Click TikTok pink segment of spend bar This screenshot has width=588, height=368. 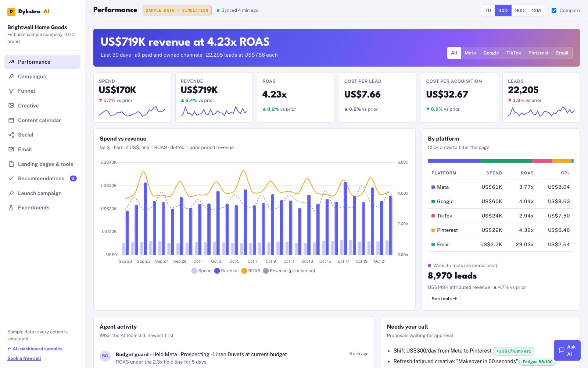coord(542,161)
